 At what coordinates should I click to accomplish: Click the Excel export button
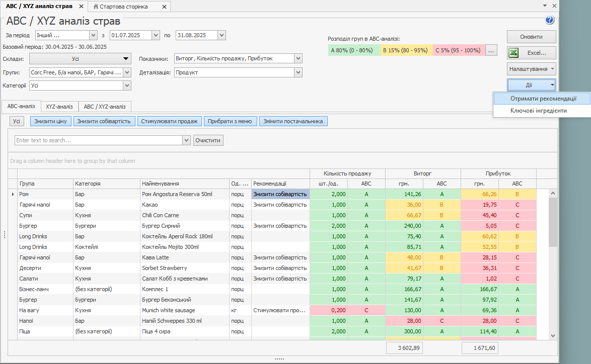(x=531, y=53)
